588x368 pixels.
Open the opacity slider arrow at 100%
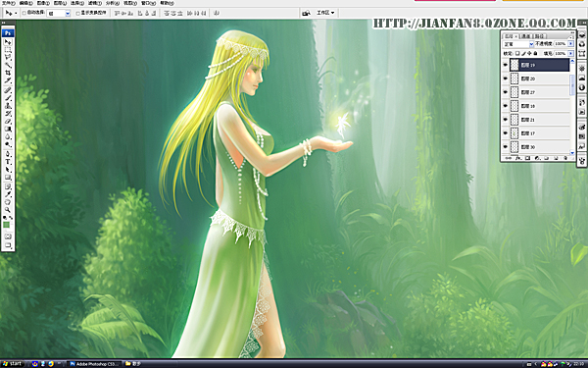point(570,44)
